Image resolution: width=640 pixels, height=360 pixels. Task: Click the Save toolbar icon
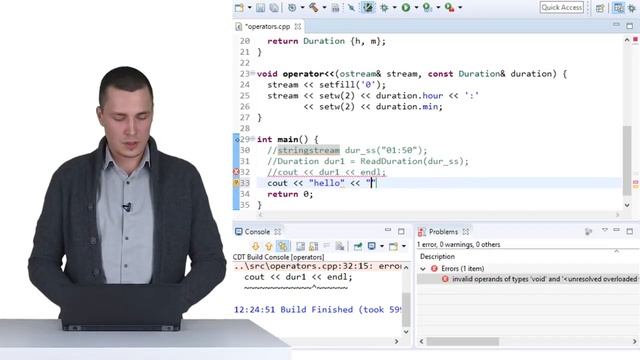point(260,7)
